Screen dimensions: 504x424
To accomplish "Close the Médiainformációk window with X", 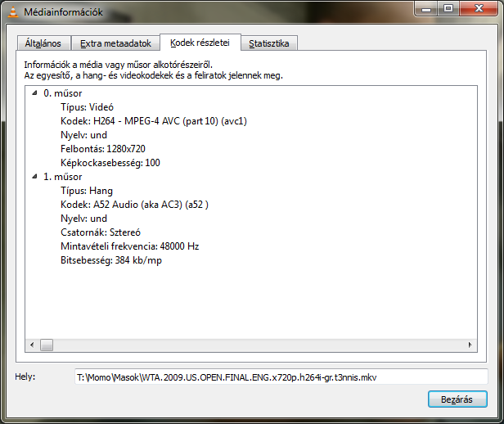I will click(479, 9).
